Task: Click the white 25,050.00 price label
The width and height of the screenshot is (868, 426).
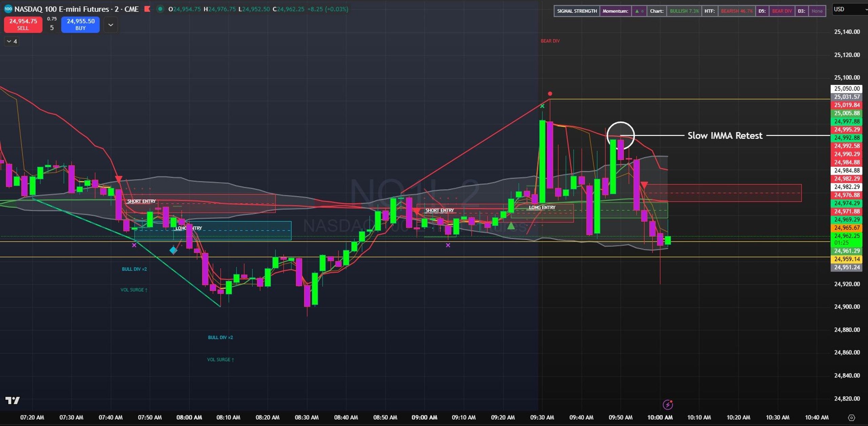Action: [x=847, y=89]
